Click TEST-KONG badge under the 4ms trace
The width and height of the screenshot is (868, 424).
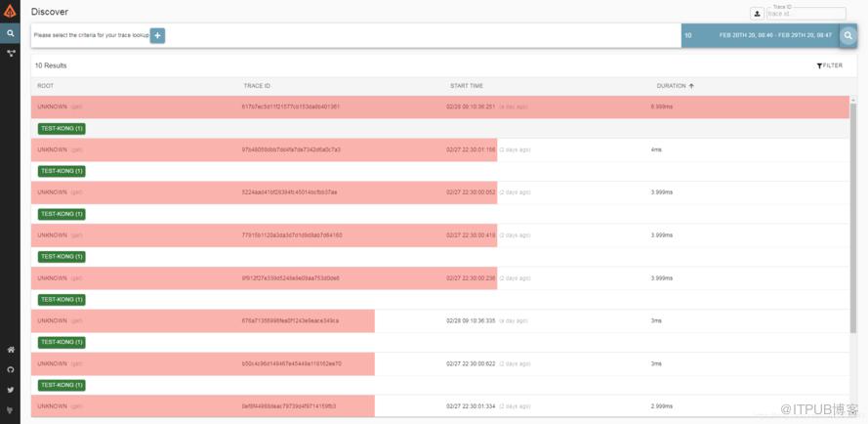(x=62, y=171)
